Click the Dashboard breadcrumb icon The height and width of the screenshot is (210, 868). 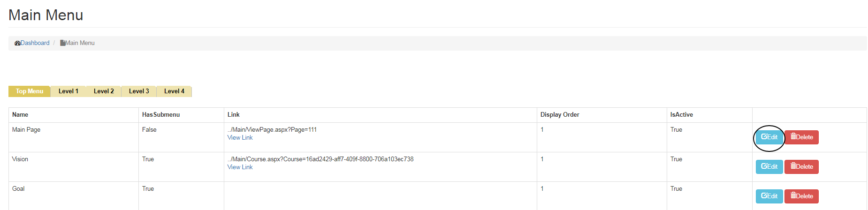point(17,43)
